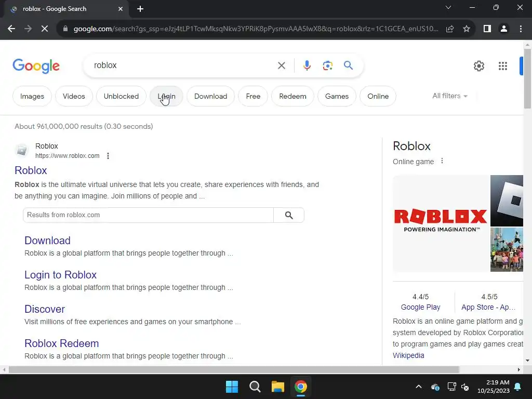Open the Roblox Powering Imagination image
The width and height of the screenshot is (532, 399).
(441, 223)
